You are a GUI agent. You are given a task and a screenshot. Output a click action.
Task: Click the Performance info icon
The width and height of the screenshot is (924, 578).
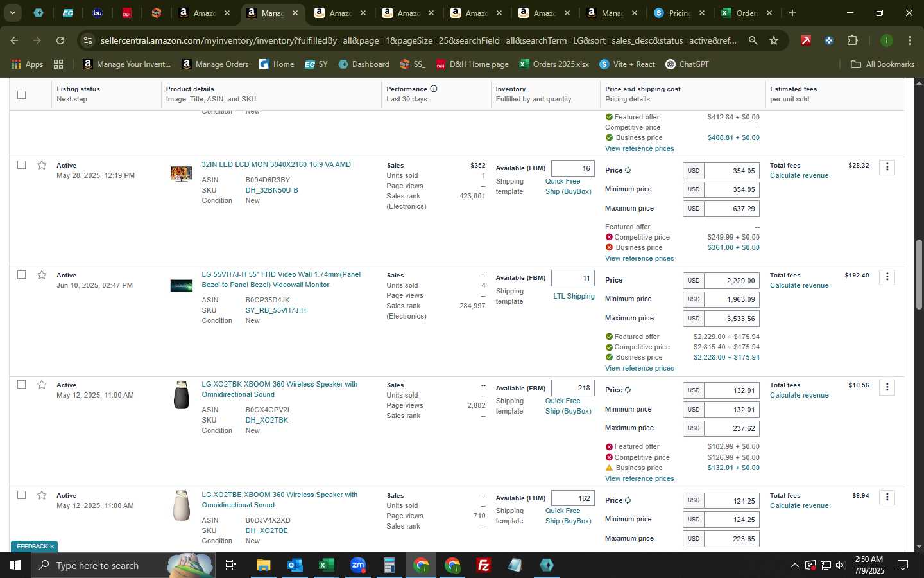434,89
